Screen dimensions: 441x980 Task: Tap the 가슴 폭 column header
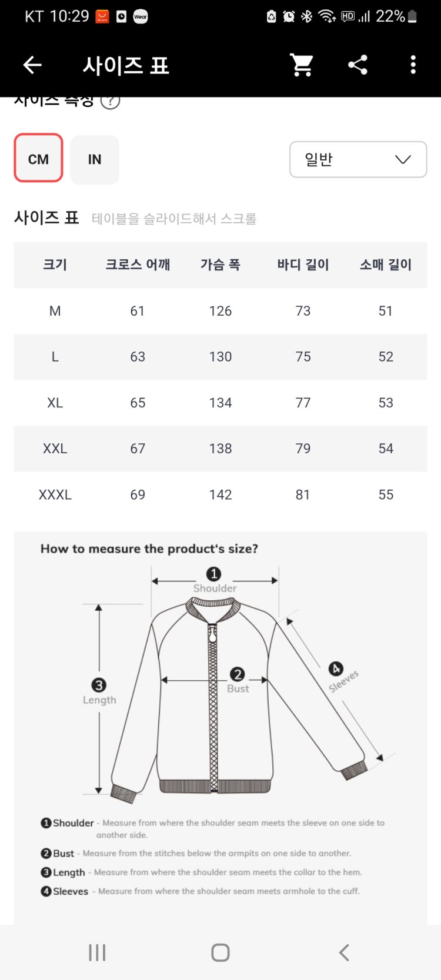pos(220,265)
